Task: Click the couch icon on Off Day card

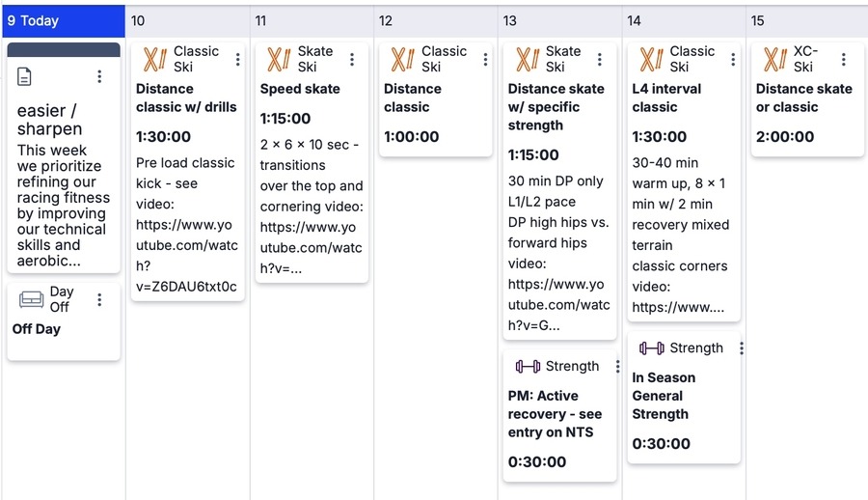Action: [31, 300]
